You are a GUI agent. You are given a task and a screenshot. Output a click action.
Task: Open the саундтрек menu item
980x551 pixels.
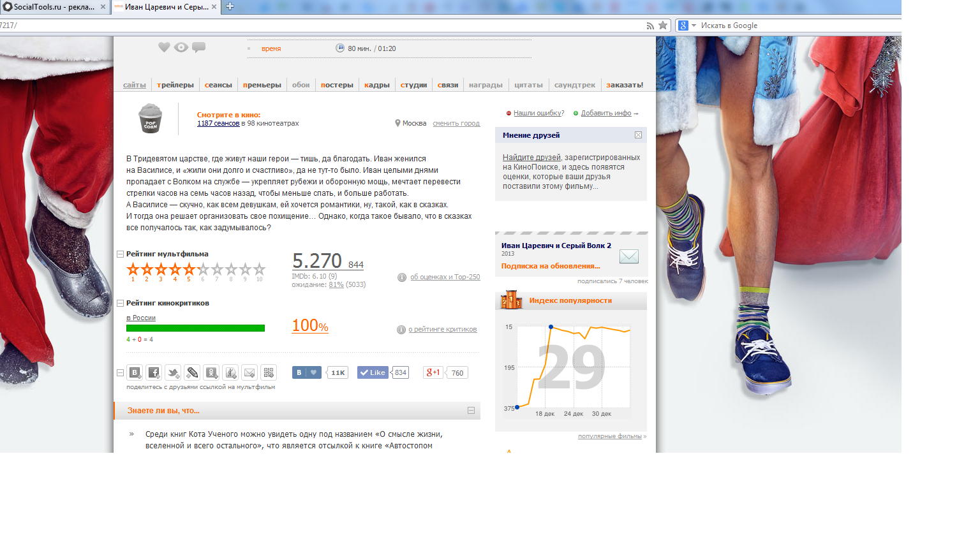575,85
